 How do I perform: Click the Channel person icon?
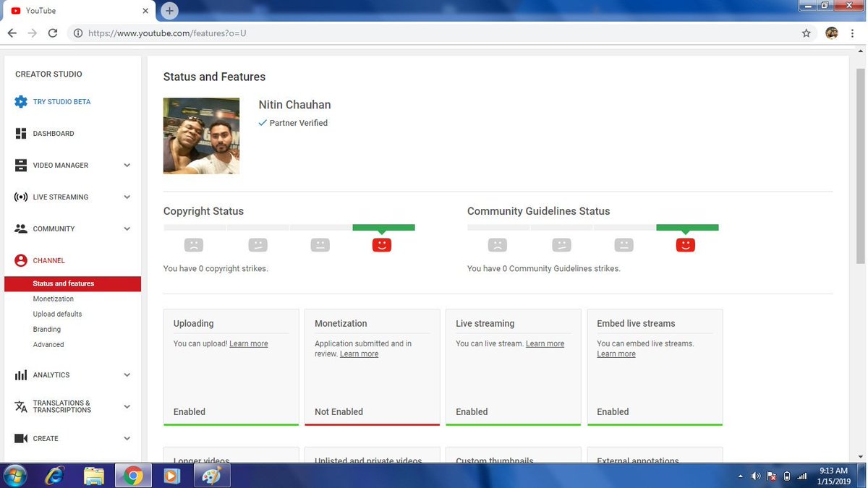(21, 261)
